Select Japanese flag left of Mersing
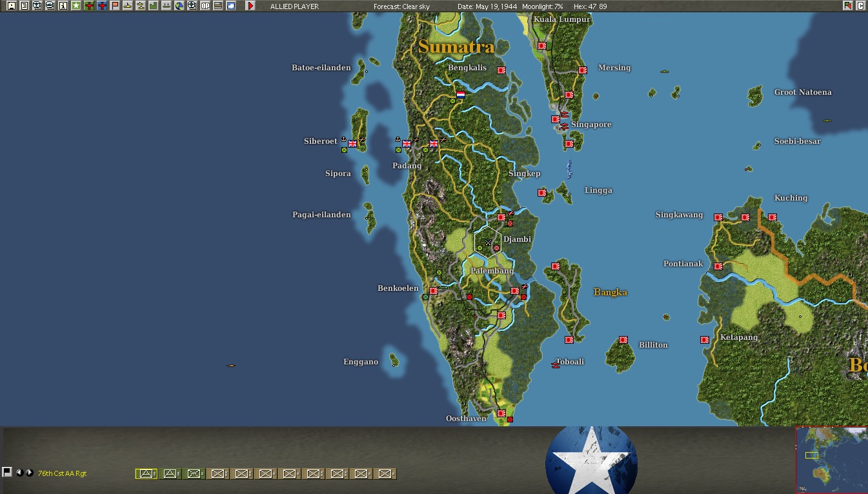Viewport: 868px width, 494px height. coord(583,70)
